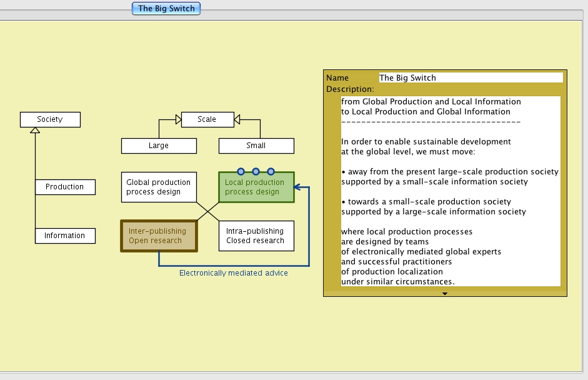Click Intra-publishing Closed research box
The width and height of the screenshot is (588, 380).
point(256,236)
